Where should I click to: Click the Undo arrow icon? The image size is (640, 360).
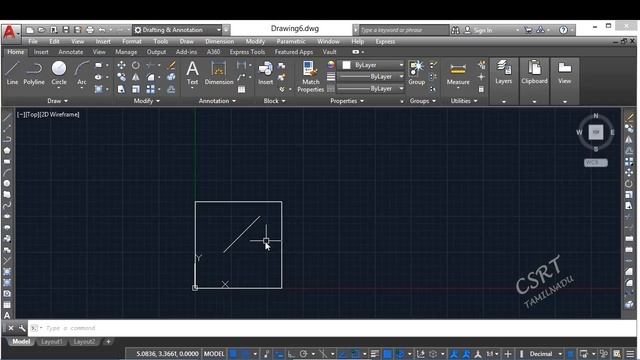(102, 30)
